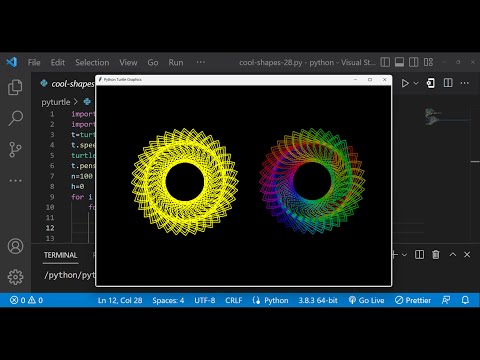
Task: Click line number 12 in gutter
Action: [50, 228]
